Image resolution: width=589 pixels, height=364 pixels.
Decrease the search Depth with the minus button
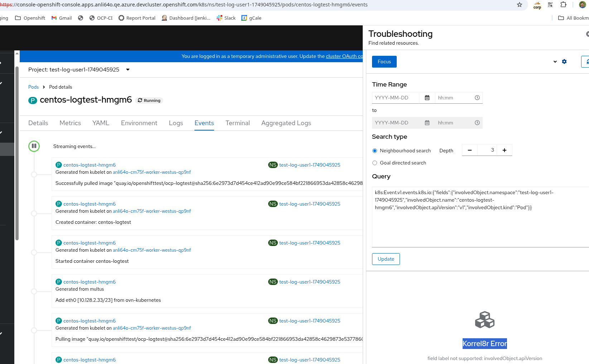point(470,150)
